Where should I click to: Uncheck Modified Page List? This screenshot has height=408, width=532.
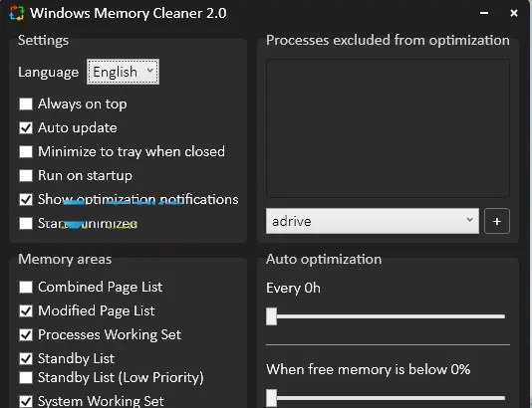(26, 311)
